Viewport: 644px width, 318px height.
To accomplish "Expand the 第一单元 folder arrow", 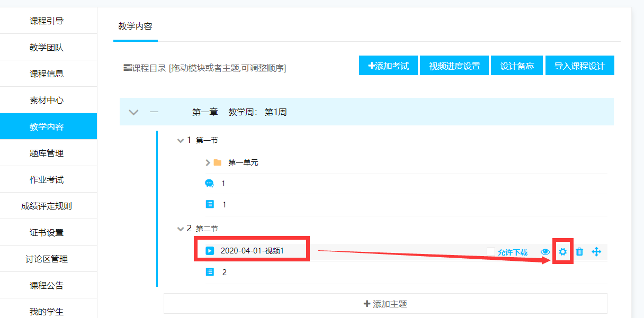I will [x=208, y=162].
